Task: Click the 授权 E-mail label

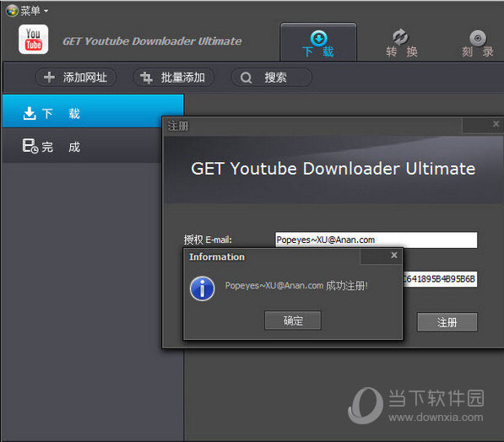Action: coord(208,240)
